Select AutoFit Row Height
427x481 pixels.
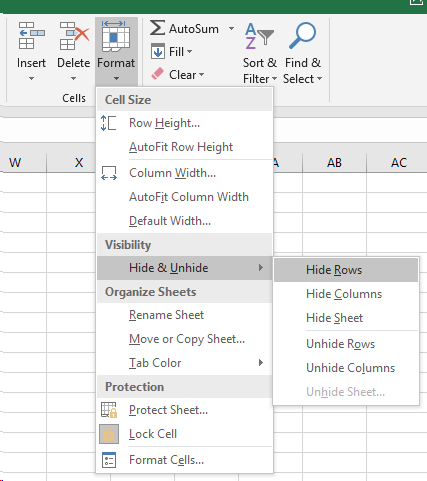[185, 147]
